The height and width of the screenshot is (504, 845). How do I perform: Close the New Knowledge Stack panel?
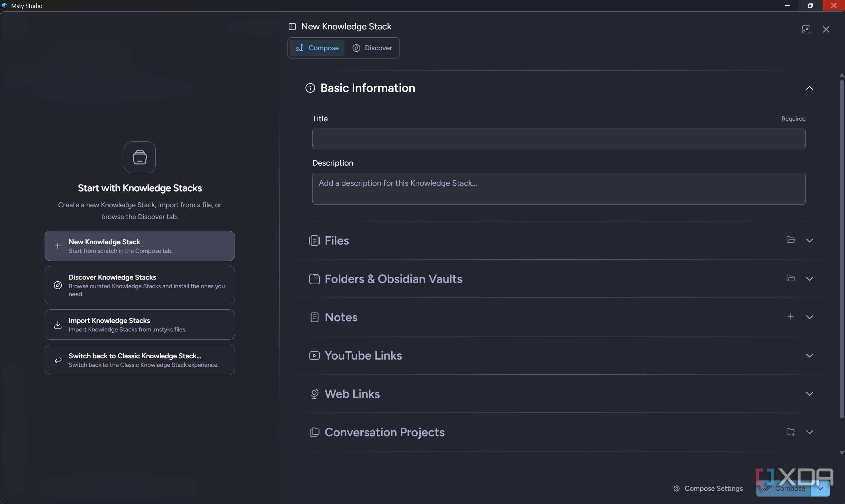click(826, 29)
